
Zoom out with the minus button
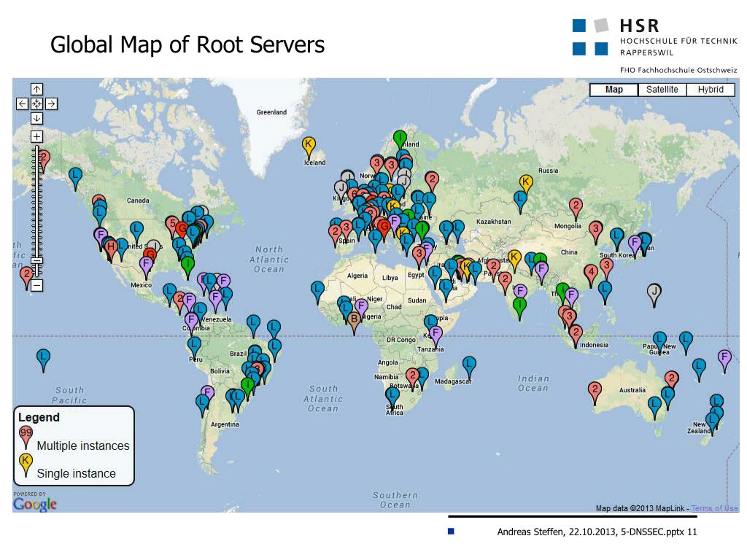coord(36,285)
